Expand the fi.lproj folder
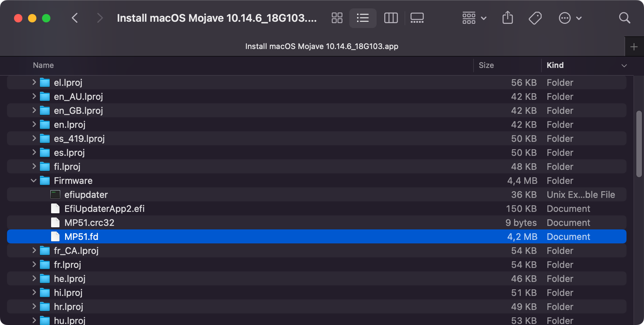The image size is (644, 325). coord(34,166)
